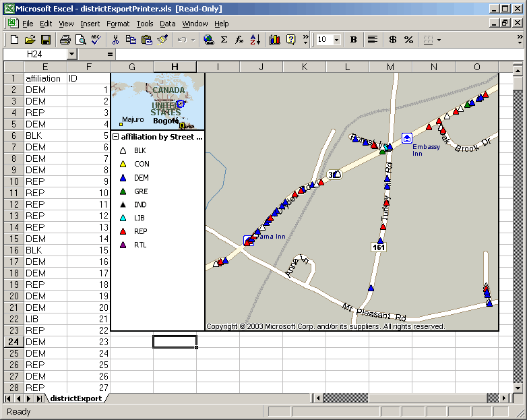Click the Print icon
The width and height of the screenshot is (527, 420).
[x=65, y=40]
